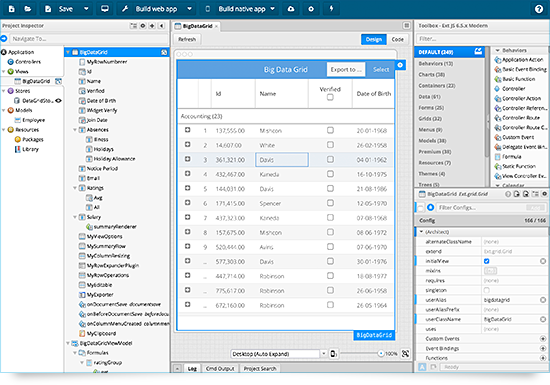
Task: Toggle the eye icon on DataGridSto store
Action: click(59, 101)
